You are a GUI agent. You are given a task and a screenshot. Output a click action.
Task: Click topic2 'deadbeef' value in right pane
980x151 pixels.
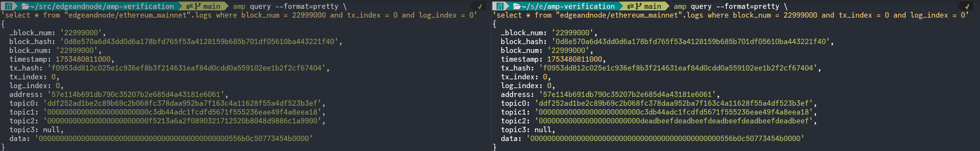674,121
